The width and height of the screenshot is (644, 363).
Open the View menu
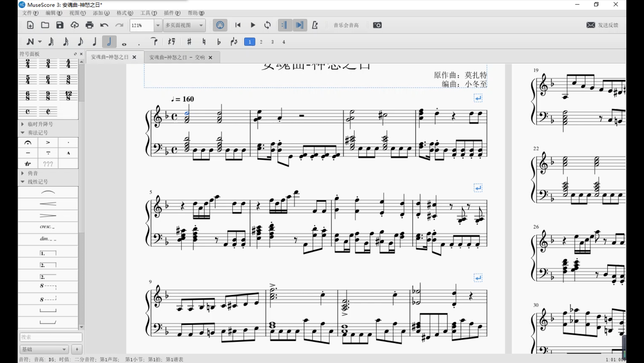78,13
